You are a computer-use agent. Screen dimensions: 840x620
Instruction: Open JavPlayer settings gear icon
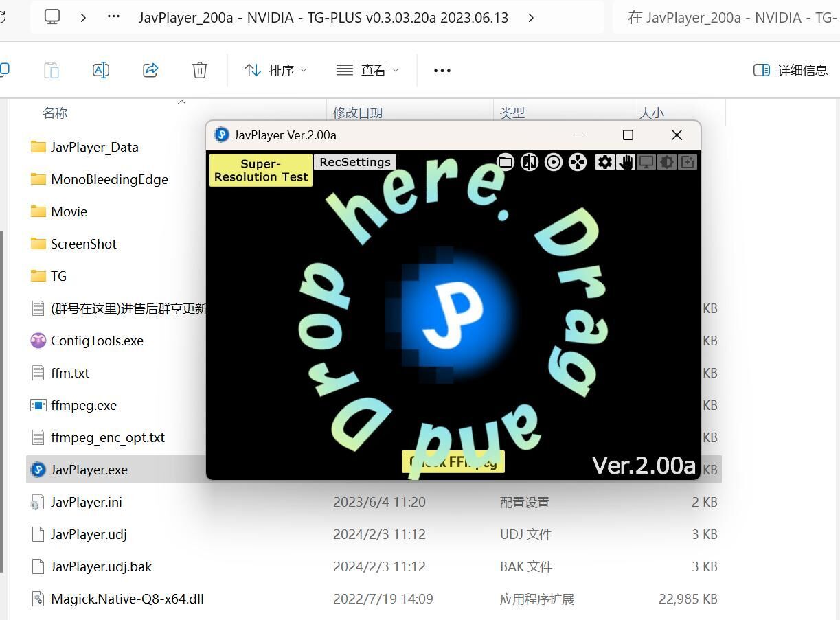coord(604,162)
